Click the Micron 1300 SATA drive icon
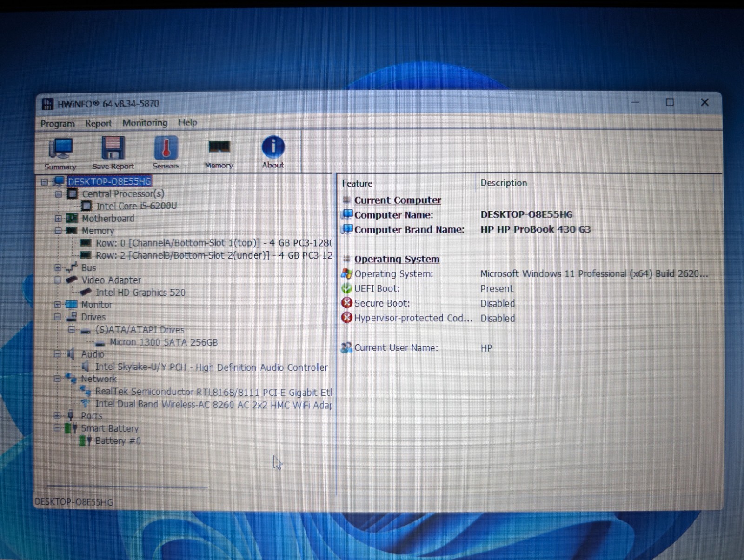 (x=100, y=343)
